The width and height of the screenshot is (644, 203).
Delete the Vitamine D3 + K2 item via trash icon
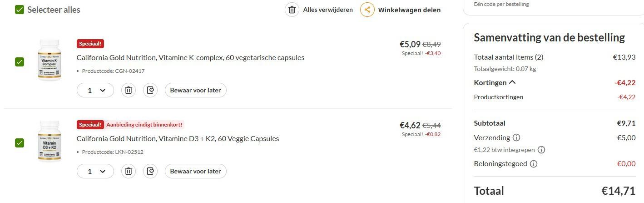pyautogui.click(x=129, y=171)
